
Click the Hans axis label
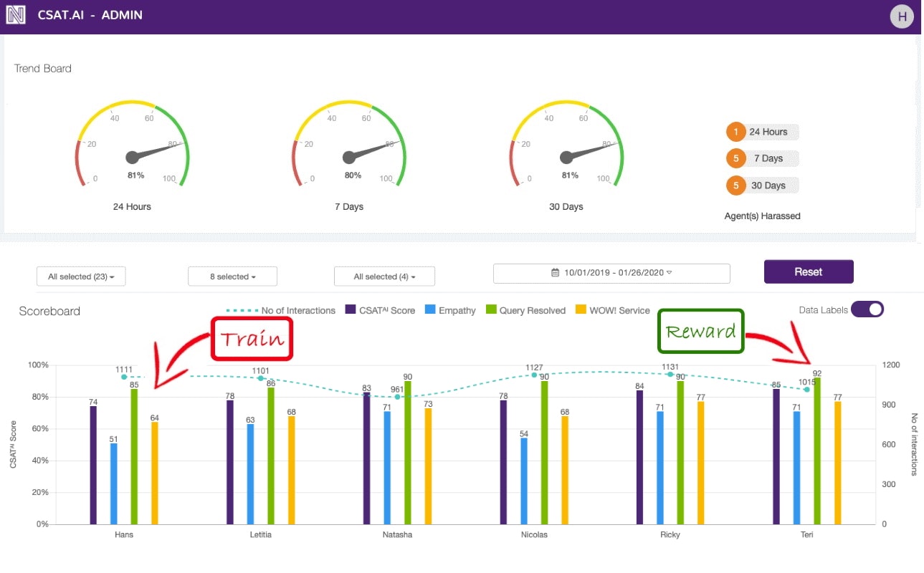point(124,535)
